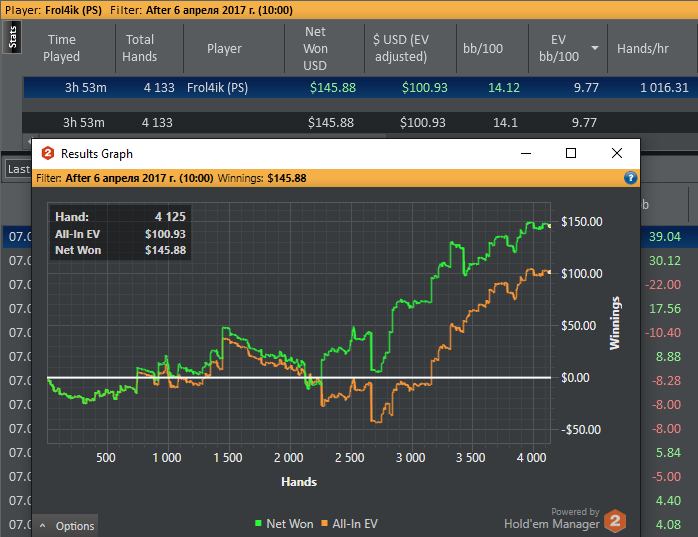Viewport: 698px width, 537px height.
Task: Expand the Options panel
Action: [x=66, y=526]
